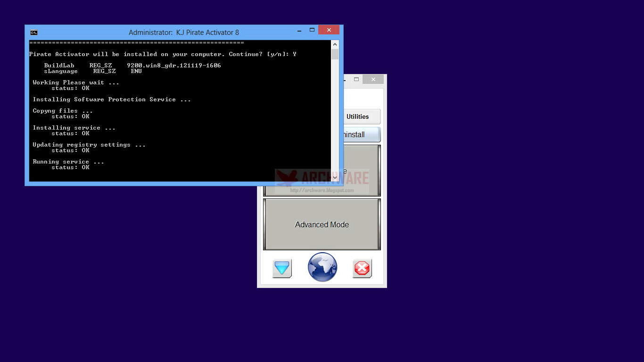Maximize the KJ Pirate Activator console
Viewport: 644px width, 362px height.
tap(312, 30)
